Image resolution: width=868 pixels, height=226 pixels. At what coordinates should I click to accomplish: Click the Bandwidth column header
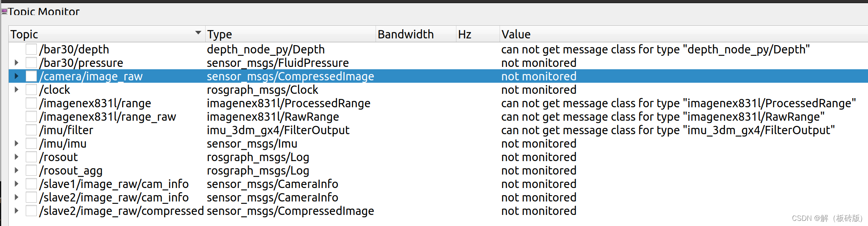[416, 34]
